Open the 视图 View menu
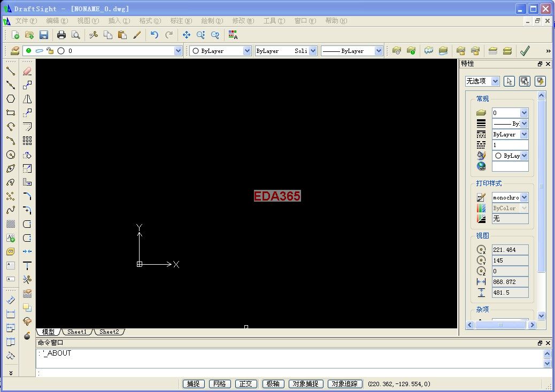555x392 pixels. tap(88, 21)
